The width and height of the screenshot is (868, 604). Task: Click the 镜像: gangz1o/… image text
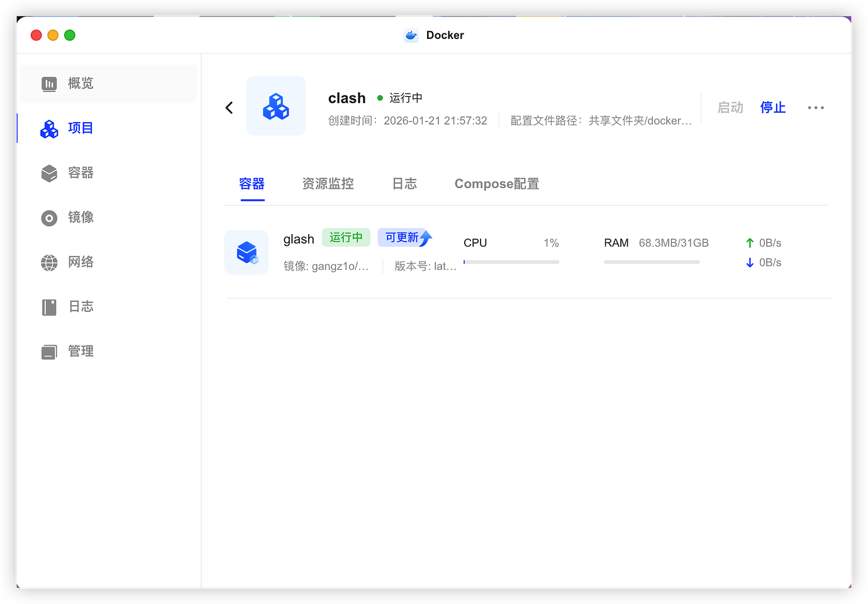click(326, 266)
